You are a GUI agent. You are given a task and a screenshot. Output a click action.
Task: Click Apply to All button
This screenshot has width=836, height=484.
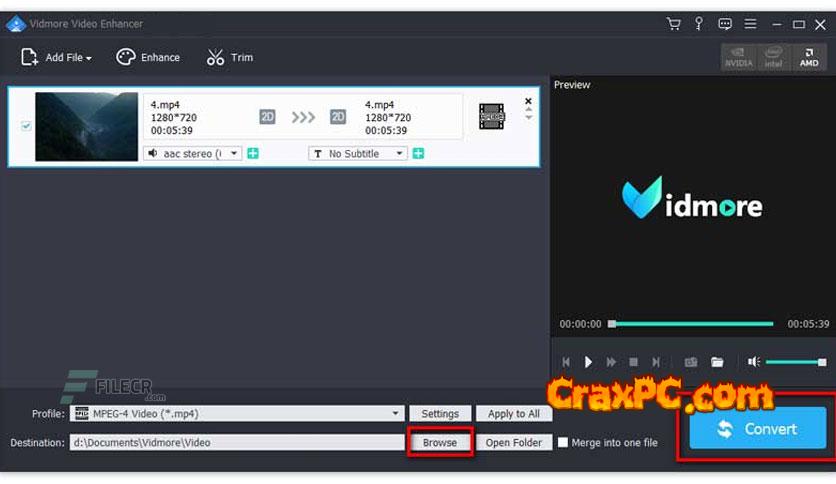pos(513,414)
